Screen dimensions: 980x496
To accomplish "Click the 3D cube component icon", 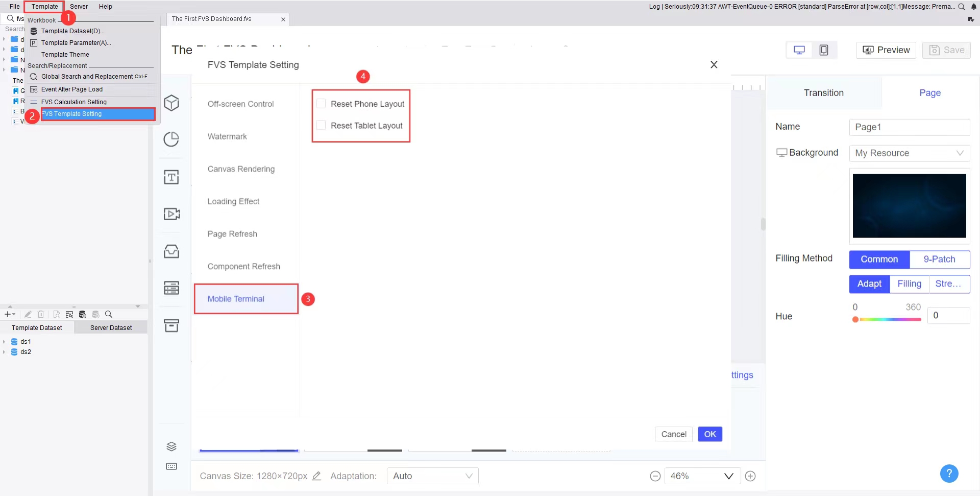I will (171, 103).
